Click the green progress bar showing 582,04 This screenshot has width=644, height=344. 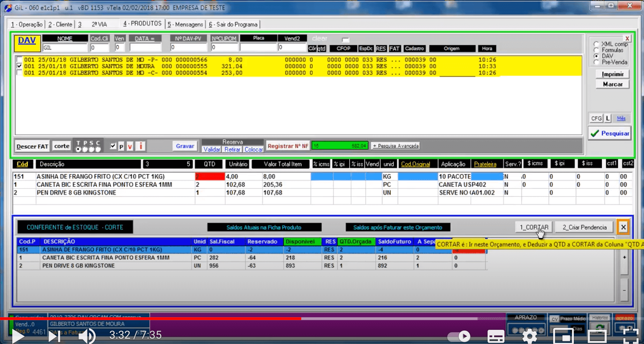pyautogui.click(x=340, y=146)
